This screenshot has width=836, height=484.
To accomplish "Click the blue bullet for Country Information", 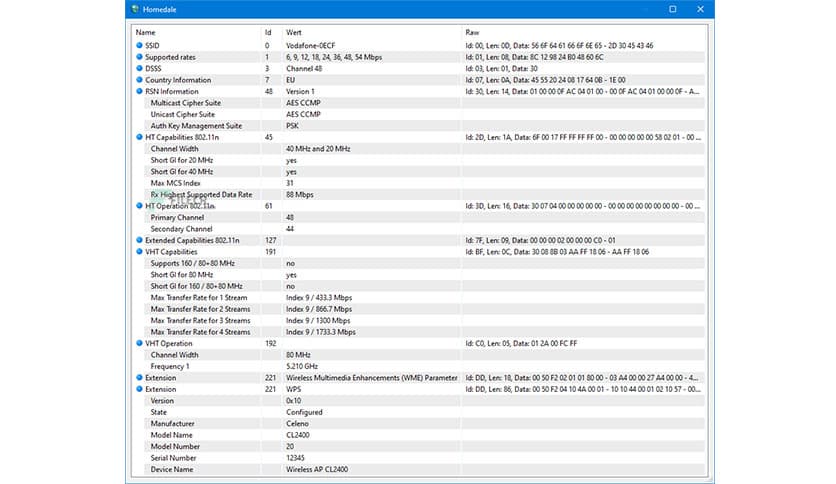I will click(139, 80).
